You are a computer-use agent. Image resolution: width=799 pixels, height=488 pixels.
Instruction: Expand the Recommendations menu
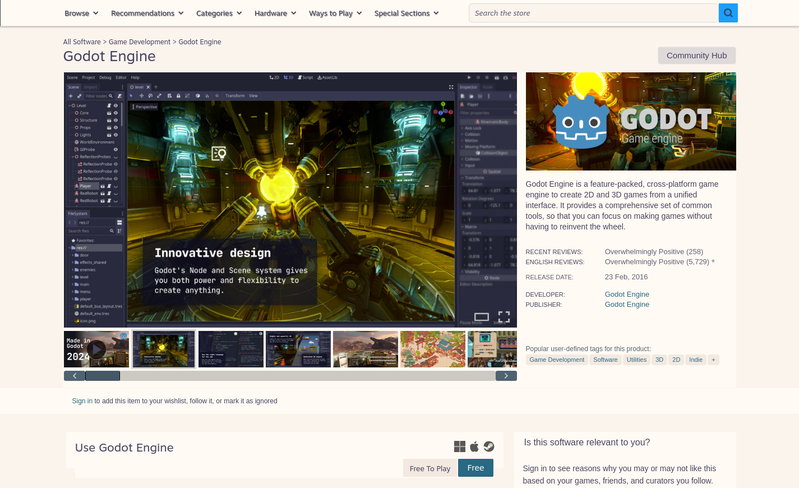point(147,13)
